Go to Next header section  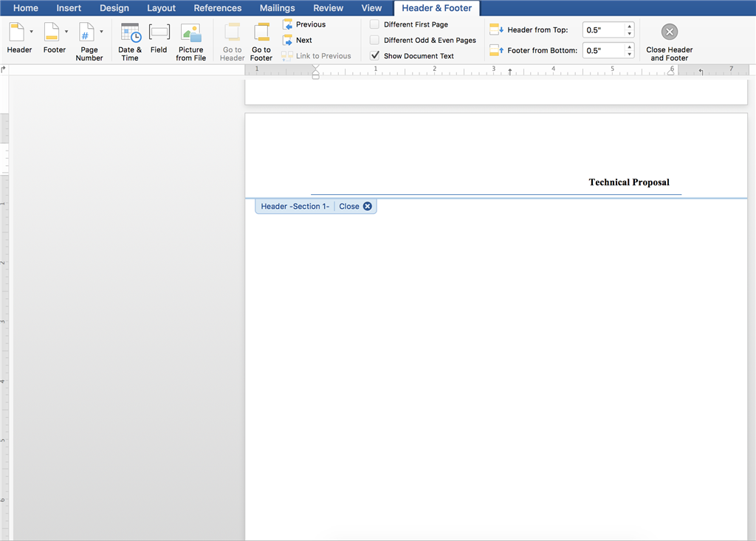click(298, 40)
